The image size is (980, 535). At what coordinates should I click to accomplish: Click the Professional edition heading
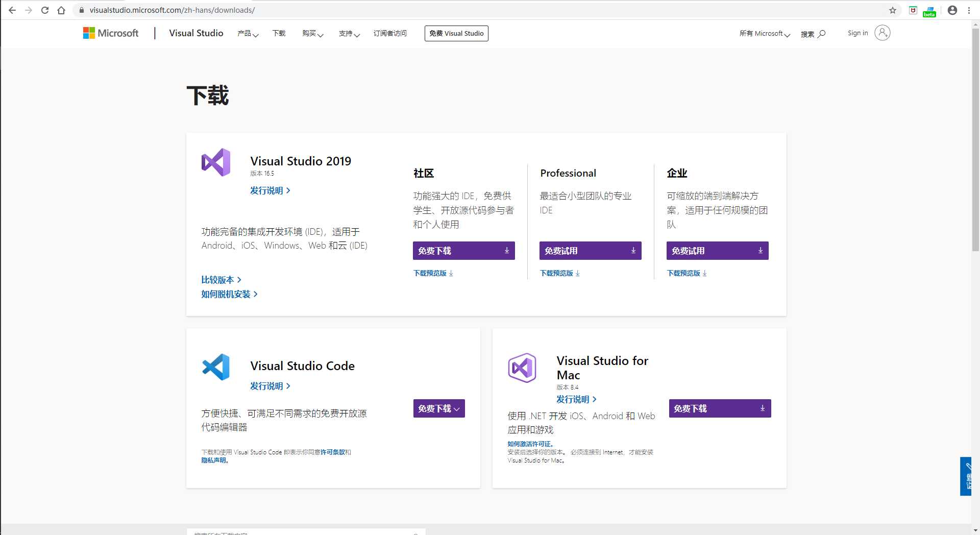568,173
